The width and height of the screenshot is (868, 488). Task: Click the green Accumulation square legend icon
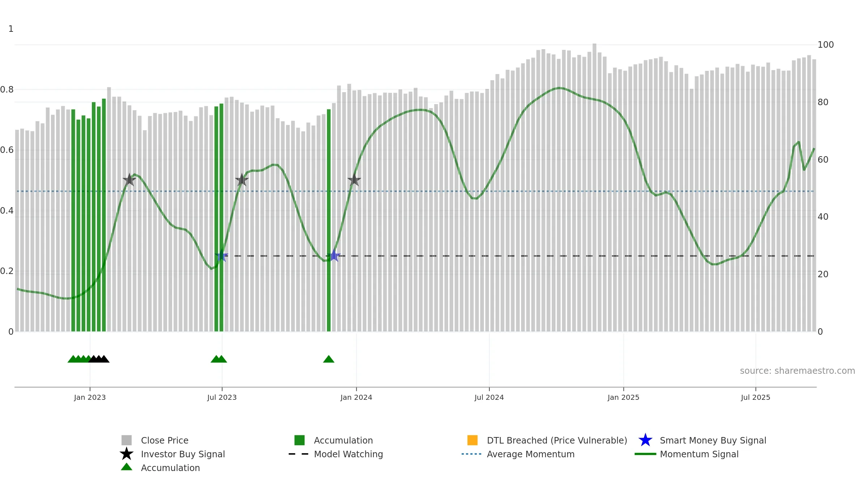click(299, 440)
